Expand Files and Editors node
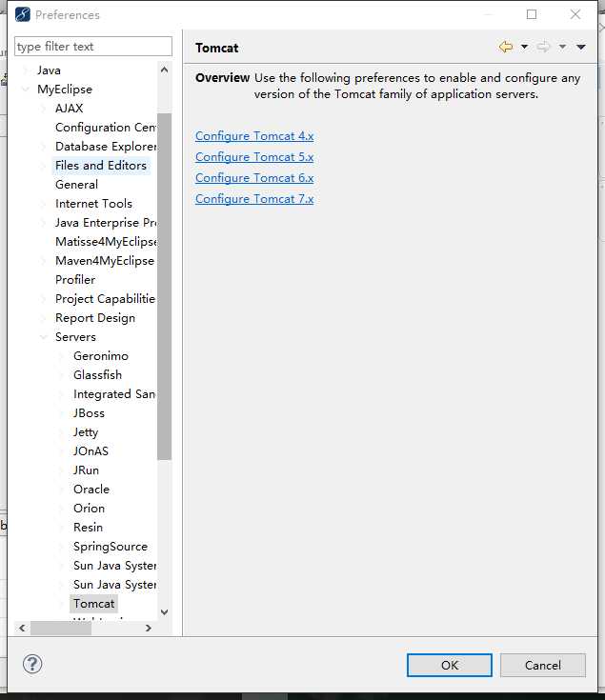 click(43, 166)
